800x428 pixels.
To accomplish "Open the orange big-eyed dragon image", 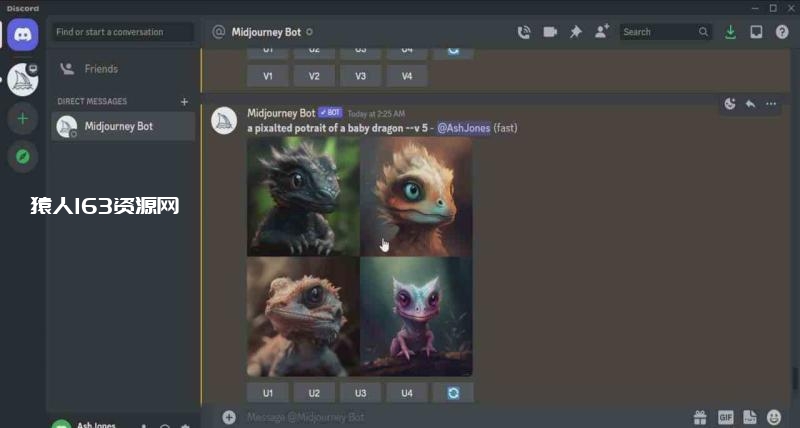I will point(416,196).
